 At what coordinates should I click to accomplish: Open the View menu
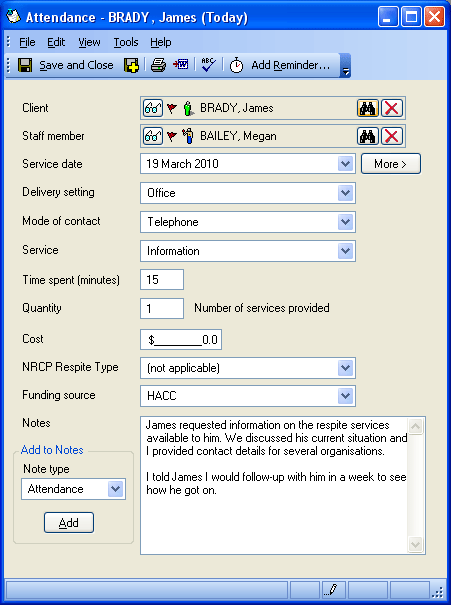click(89, 42)
